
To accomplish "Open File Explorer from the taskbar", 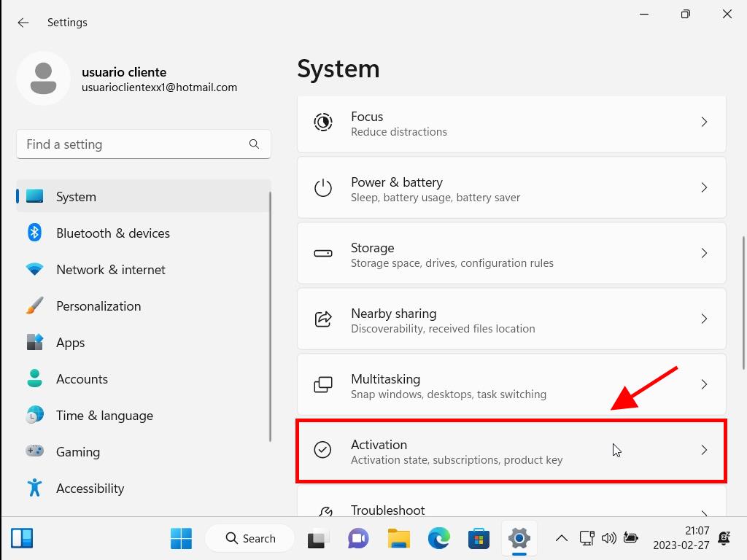I will (x=398, y=539).
